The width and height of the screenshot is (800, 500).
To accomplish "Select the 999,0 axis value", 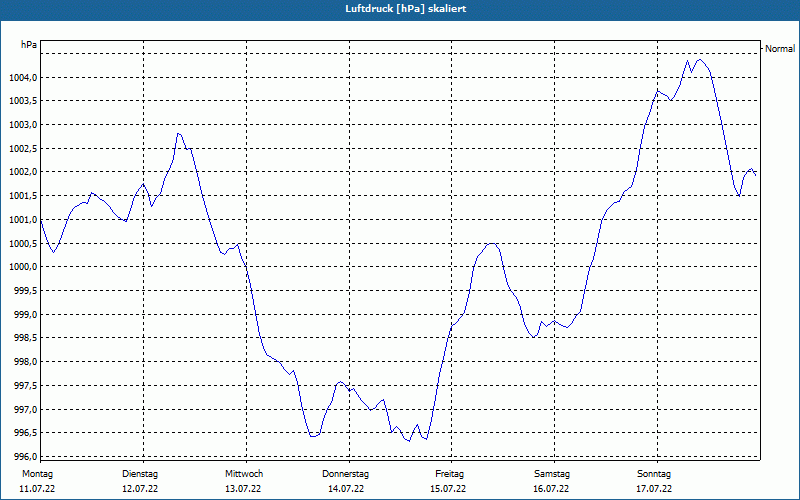I will coord(25,315).
